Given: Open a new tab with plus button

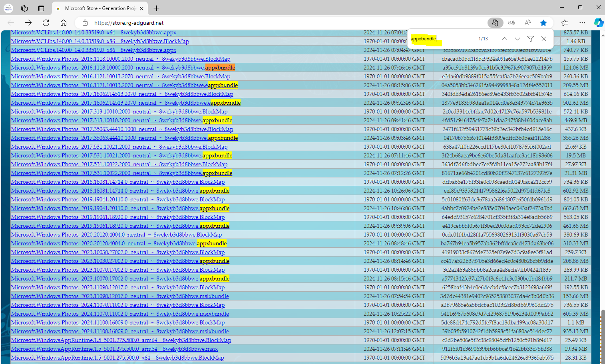Looking at the screenshot, I should [x=156, y=8].
